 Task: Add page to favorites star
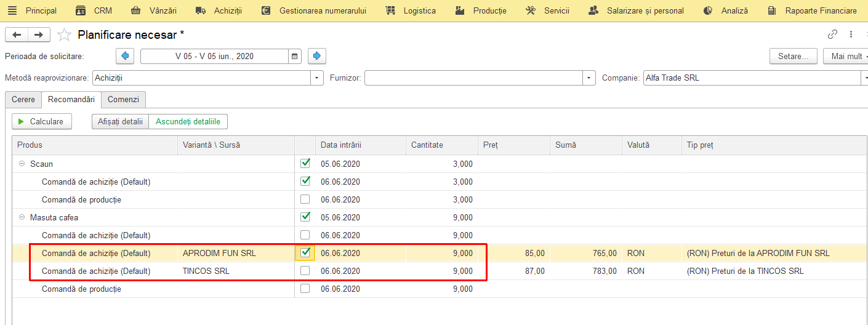(64, 34)
